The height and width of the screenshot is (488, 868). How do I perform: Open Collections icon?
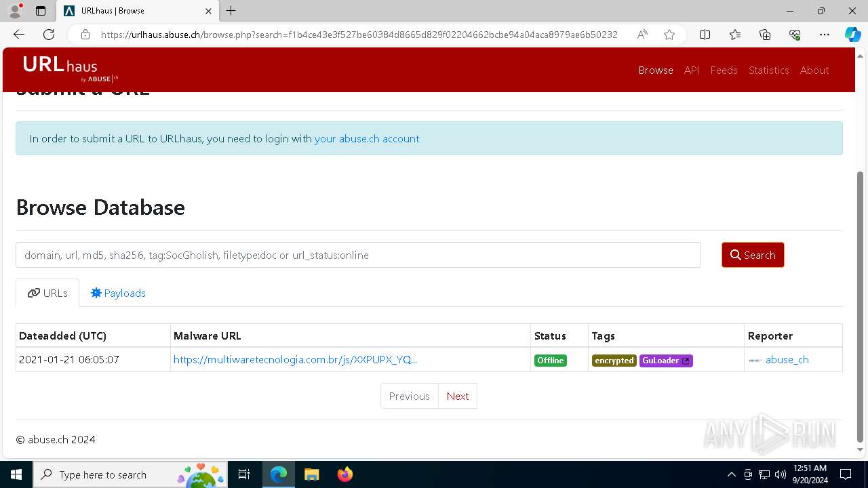(765, 35)
